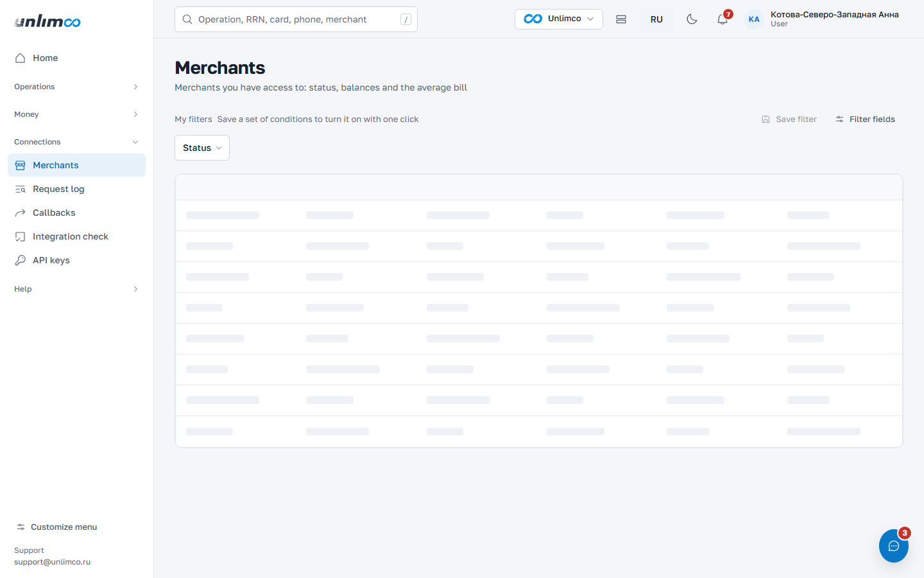Image resolution: width=924 pixels, height=578 pixels.
Task: Click the Save filter disk icon
Action: (x=766, y=119)
